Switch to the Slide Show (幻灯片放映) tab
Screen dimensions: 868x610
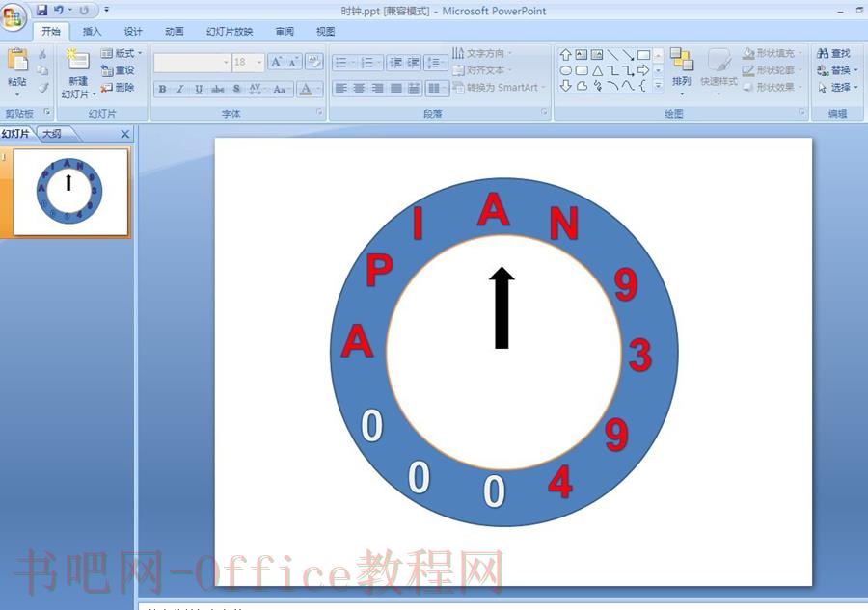pos(230,32)
